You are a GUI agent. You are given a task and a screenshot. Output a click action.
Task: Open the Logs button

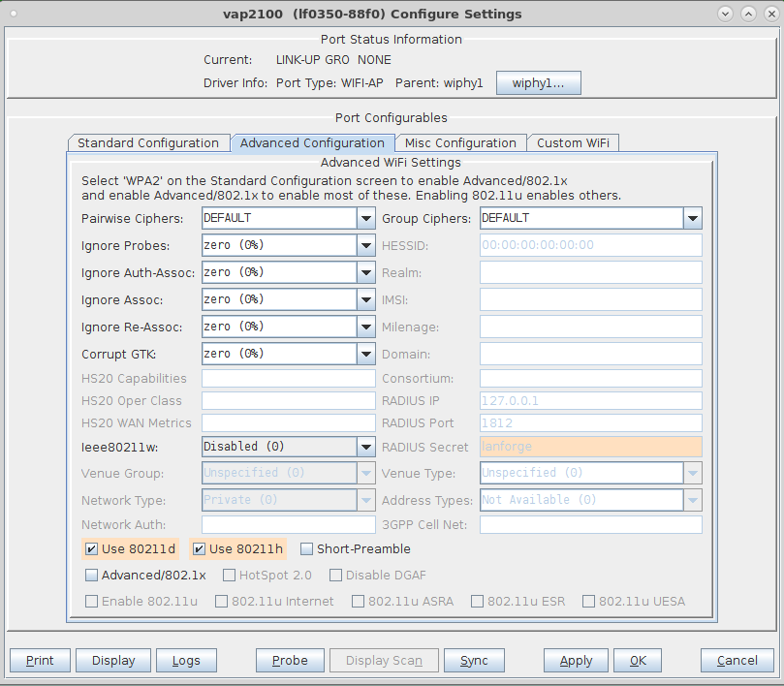pos(186,661)
